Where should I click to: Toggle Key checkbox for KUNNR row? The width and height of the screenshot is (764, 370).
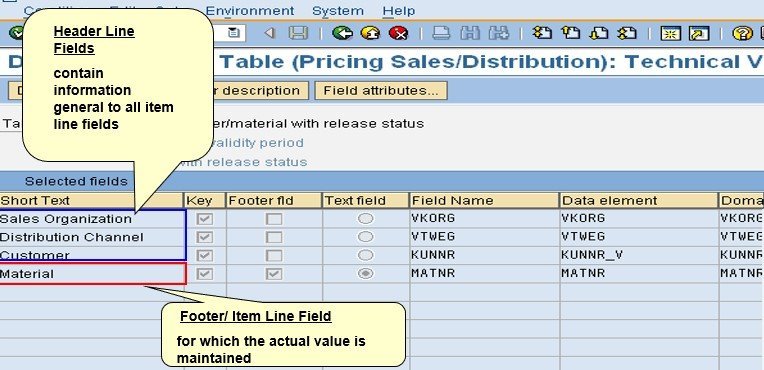(205, 255)
